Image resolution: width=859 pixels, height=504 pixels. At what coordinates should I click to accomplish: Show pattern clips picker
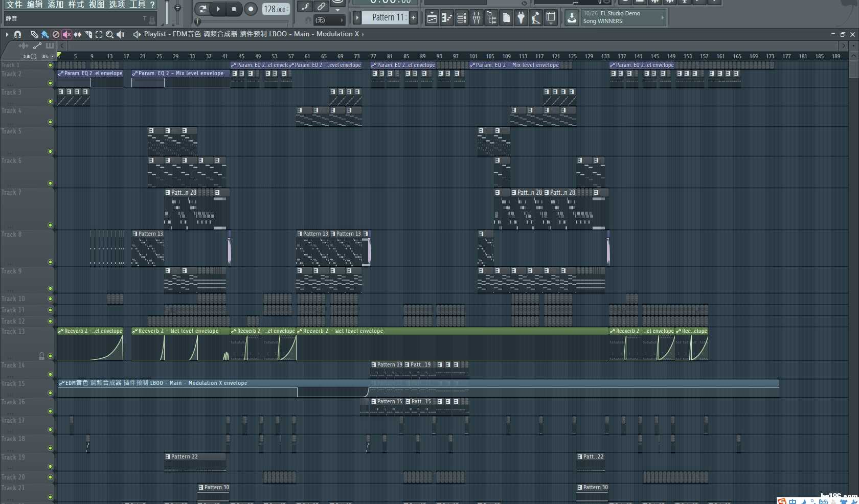pos(50,45)
